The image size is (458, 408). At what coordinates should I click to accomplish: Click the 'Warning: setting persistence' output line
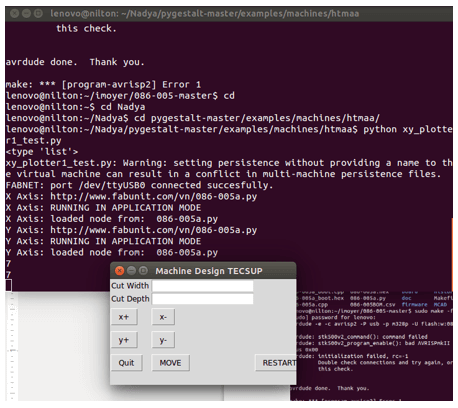[x=229, y=169]
